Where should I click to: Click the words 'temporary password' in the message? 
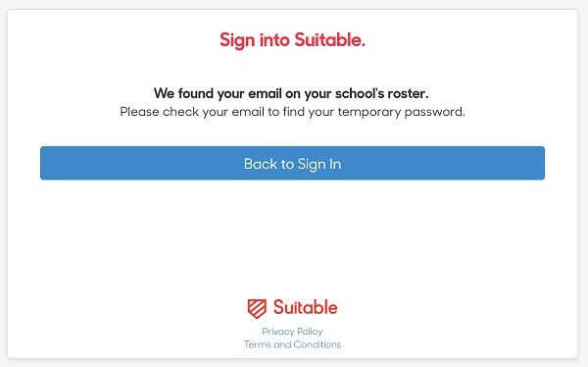(x=401, y=112)
